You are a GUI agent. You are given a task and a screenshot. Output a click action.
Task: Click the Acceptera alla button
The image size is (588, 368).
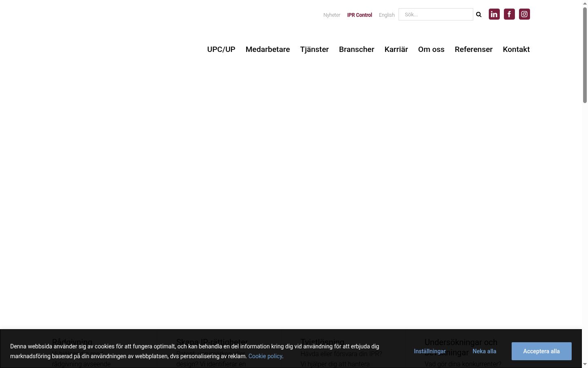click(x=541, y=351)
